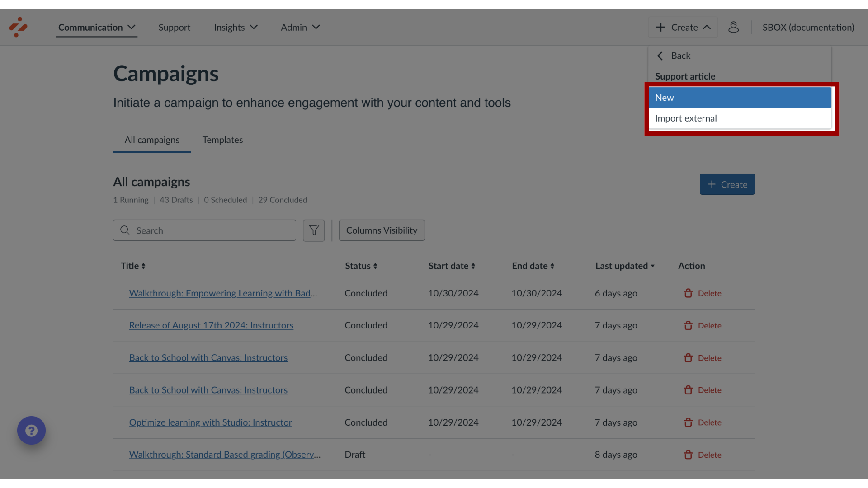Click Last updated sort toggle
Screen dimensions: 868x488
(x=625, y=266)
